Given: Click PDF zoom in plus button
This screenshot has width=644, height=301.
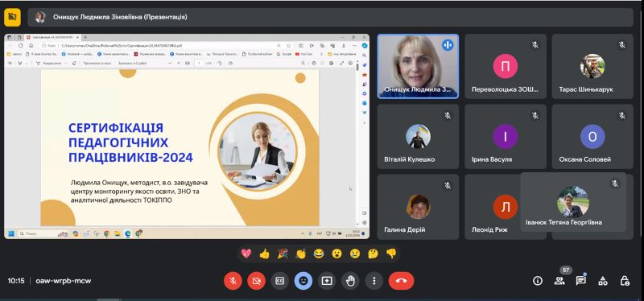Looking at the screenshot, I should pyautogui.click(x=178, y=64).
